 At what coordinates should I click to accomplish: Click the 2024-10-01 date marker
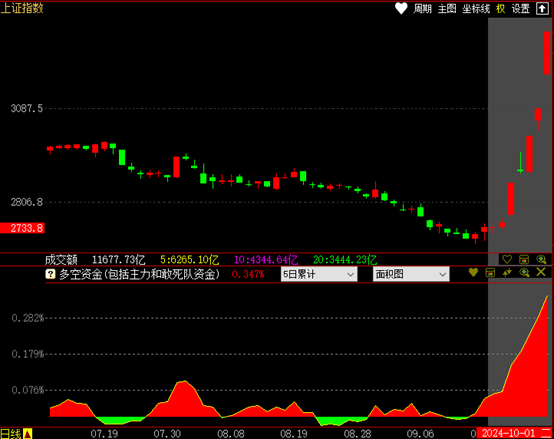pyautogui.click(x=508, y=433)
